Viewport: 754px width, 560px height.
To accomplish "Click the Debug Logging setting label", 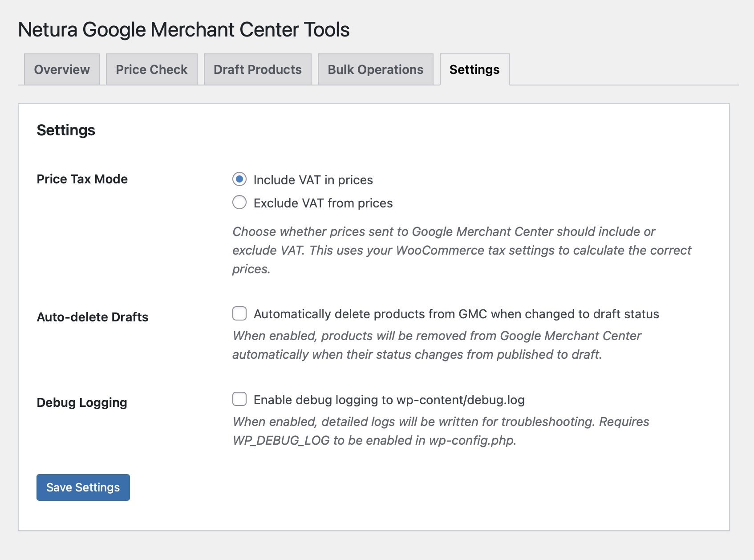I will point(81,402).
